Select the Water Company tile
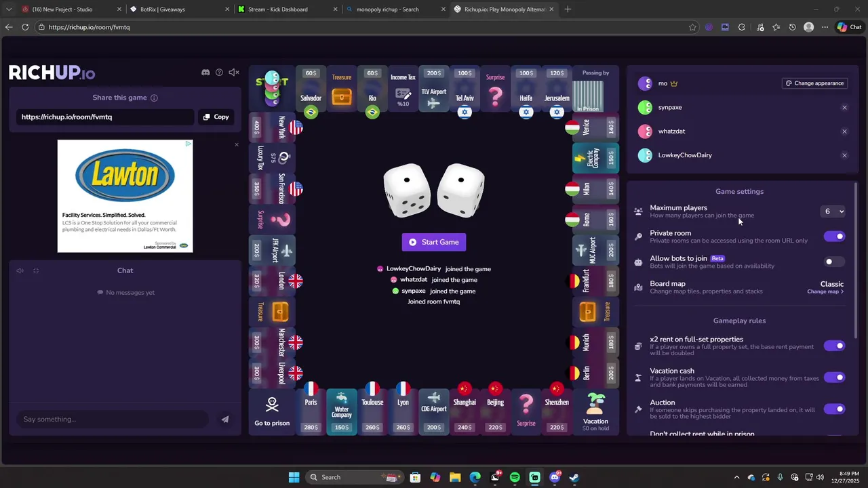The height and width of the screenshot is (488, 868). [342, 411]
